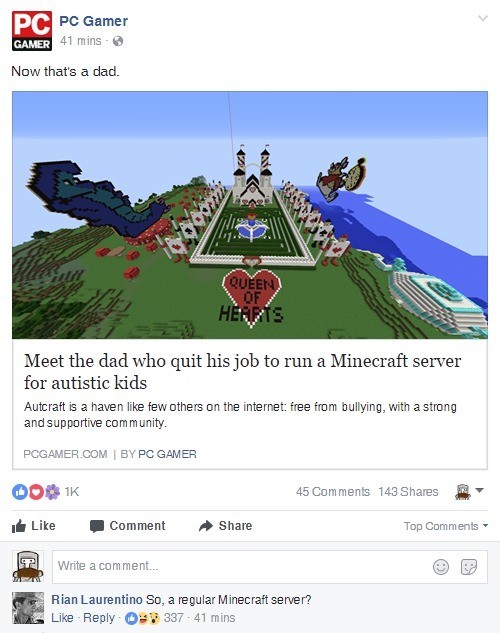500x633 pixels.
Task: Open post options chevron at top right
Action: tap(483, 18)
